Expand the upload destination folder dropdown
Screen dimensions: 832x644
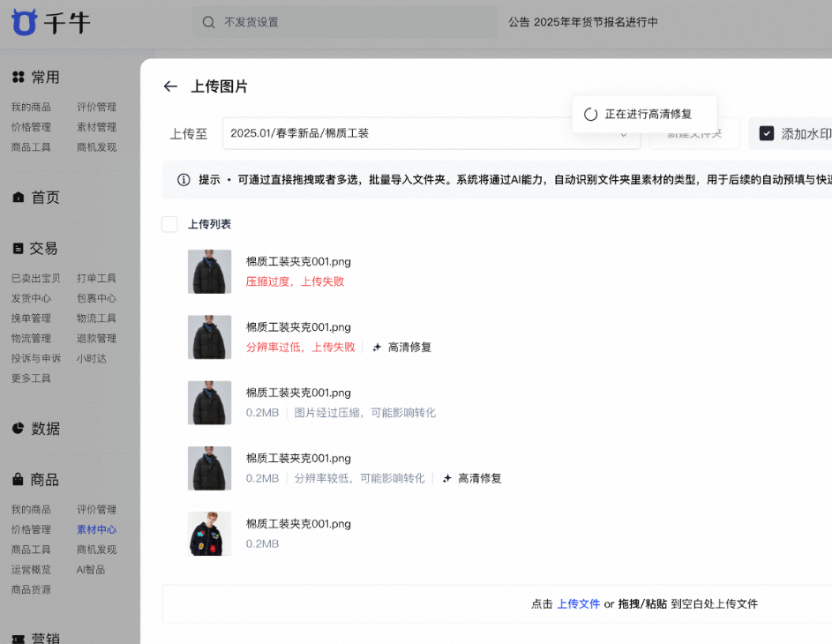[x=624, y=133]
